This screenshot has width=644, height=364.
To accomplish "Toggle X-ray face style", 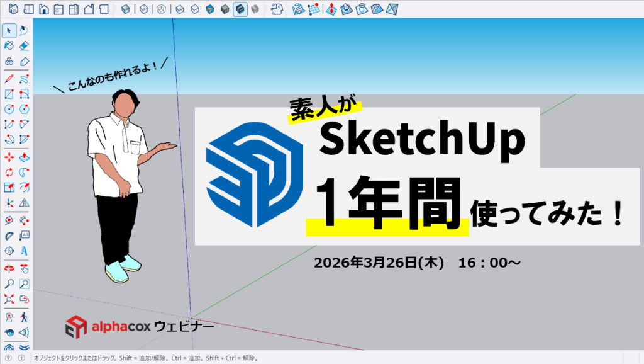I will click(x=126, y=9).
